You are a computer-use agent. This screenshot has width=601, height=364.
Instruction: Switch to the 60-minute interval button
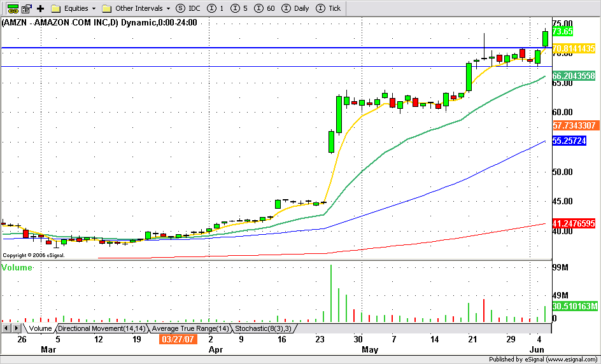[x=265, y=8]
